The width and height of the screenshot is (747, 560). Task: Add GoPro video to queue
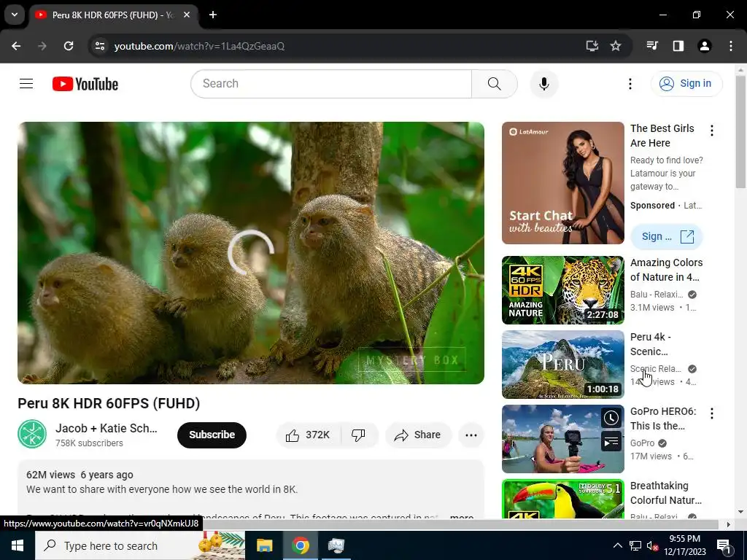611,442
